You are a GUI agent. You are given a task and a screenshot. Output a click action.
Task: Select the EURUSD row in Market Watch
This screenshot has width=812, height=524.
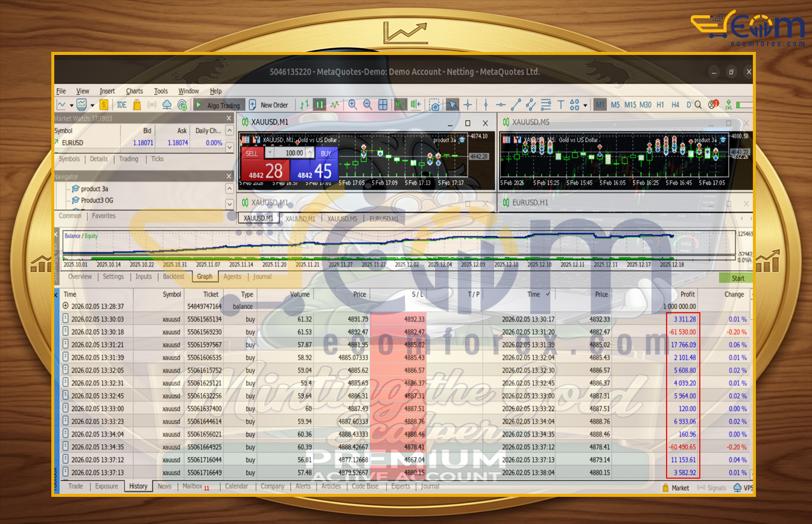(x=139, y=143)
